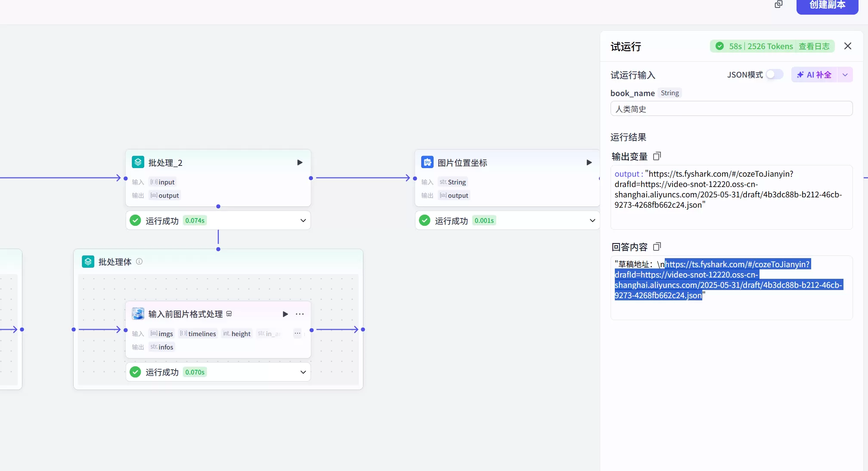Click the 批处理_2 node icon

(138, 162)
